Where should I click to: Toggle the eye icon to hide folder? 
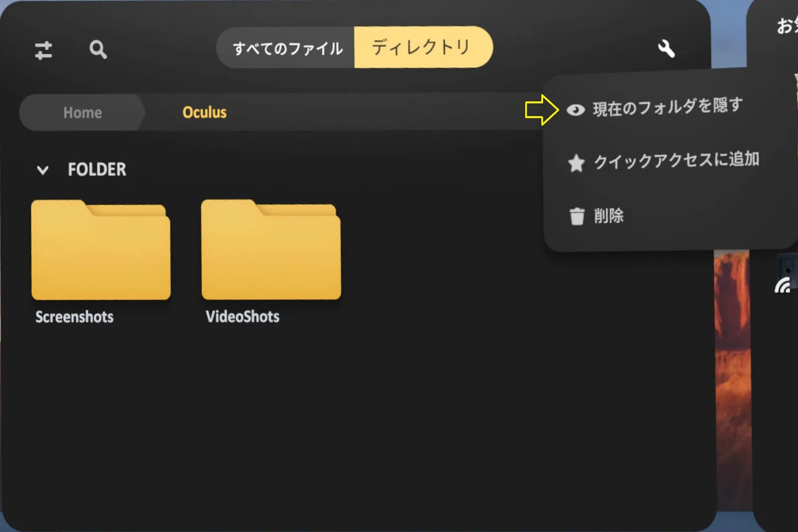[575, 110]
